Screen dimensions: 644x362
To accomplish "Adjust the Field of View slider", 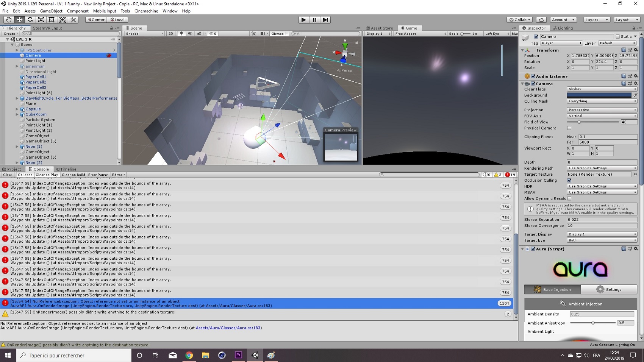I will [593, 122].
